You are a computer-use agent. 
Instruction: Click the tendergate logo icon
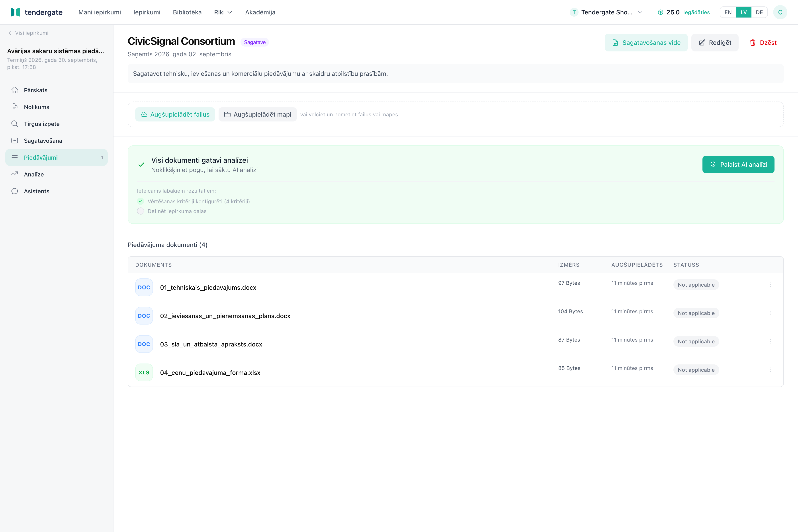coord(15,12)
